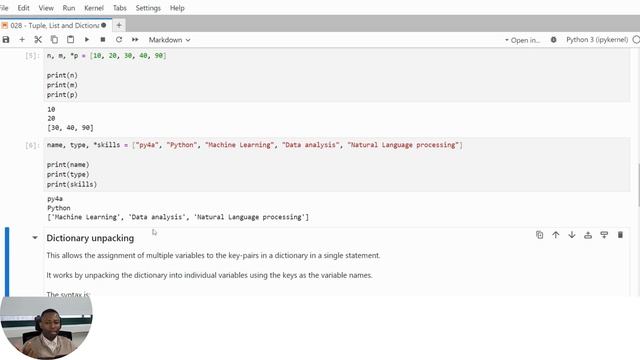The width and height of the screenshot is (640, 360).
Task: Click the unsaved-changes dot on the notebook tab
Action: (104, 25)
